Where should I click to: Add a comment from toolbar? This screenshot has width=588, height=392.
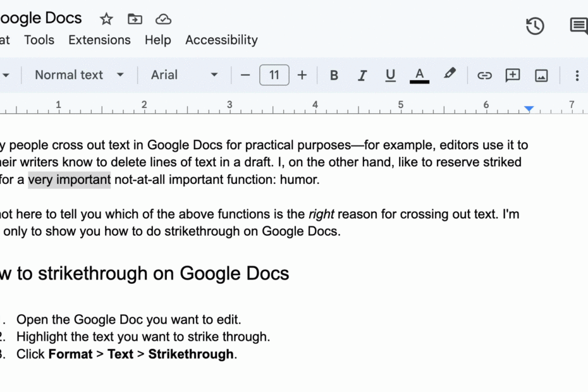513,75
